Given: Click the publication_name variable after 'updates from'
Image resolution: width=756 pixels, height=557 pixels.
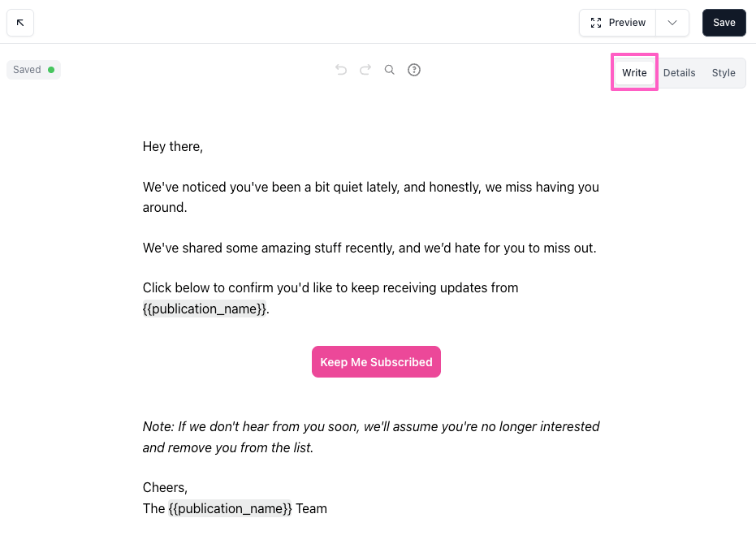Looking at the screenshot, I should click(x=205, y=309).
